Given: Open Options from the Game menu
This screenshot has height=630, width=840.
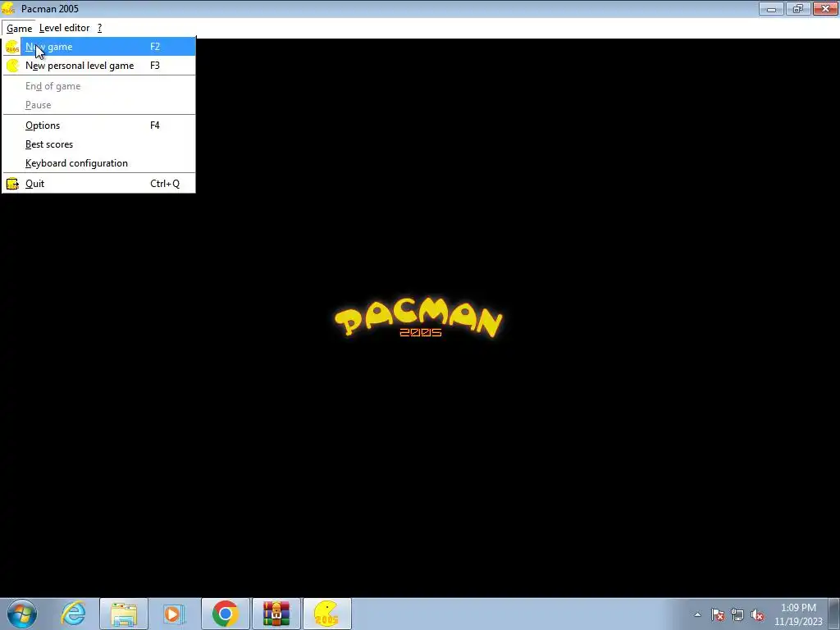Looking at the screenshot, I should click(98, 126).
